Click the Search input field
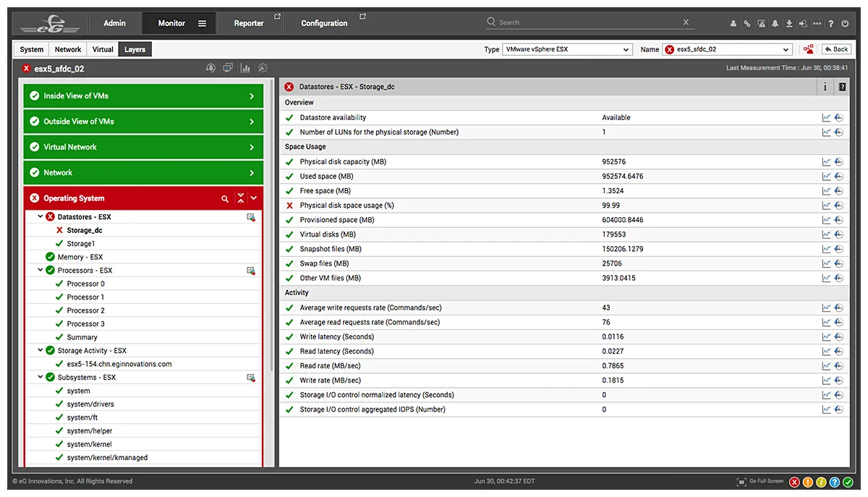868x497 pixels. [589, 22]
